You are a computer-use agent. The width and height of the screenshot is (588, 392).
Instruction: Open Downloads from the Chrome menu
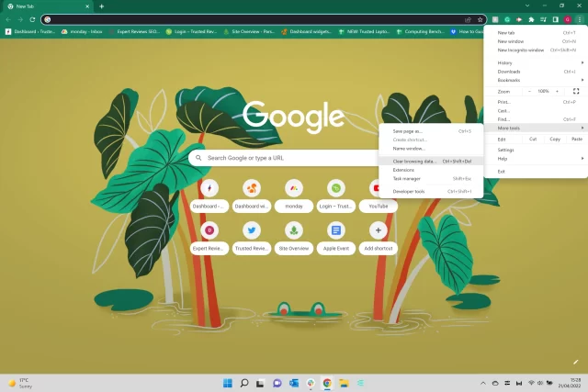coord(536,72)
